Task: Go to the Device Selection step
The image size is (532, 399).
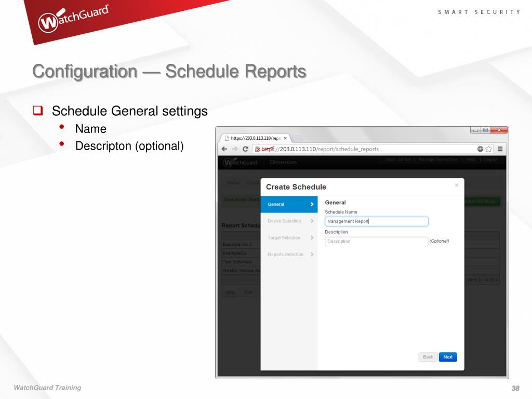Action: pos(289,221)
